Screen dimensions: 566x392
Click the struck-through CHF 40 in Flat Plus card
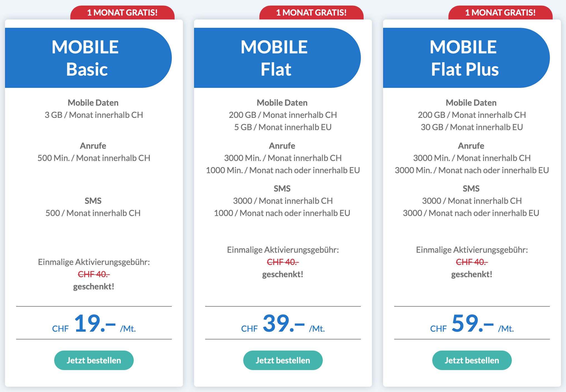[472, 262]
